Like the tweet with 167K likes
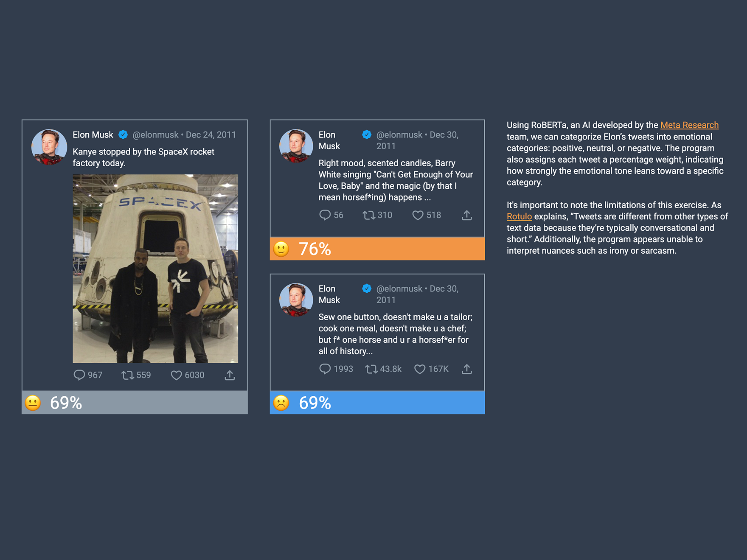This screenshot has width=747, height=560. click(x=420, y=370)
